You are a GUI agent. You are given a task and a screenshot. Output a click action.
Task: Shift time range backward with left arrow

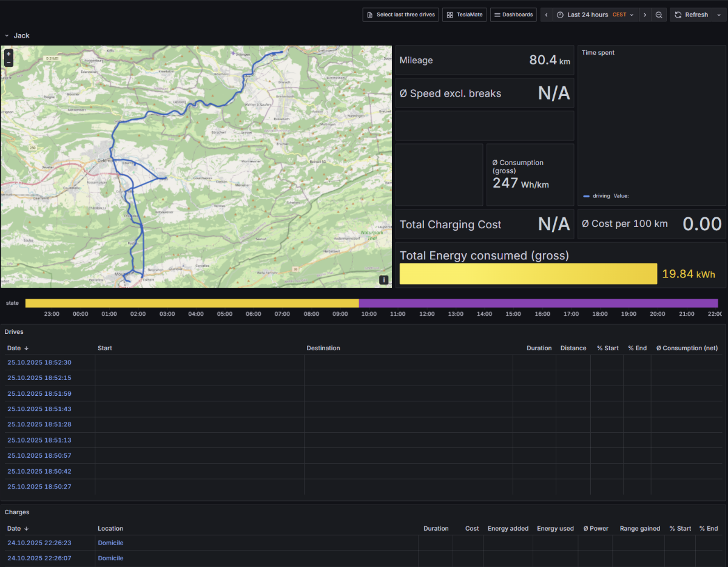[x=546, y=15]
